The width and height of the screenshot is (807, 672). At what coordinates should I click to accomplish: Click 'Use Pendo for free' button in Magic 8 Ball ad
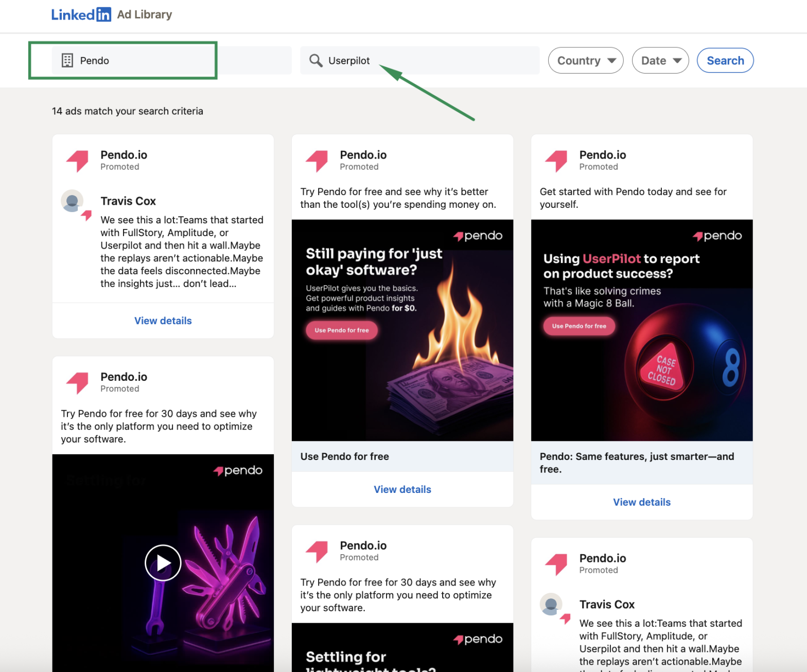coord(579,326)
